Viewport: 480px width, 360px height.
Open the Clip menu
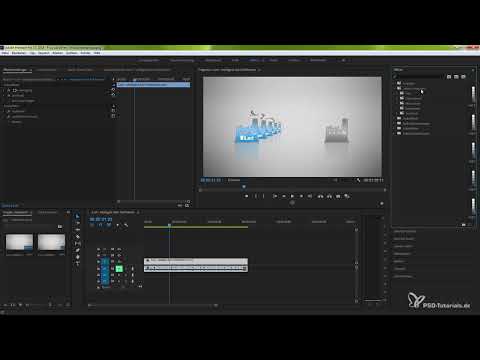(32, 53)
